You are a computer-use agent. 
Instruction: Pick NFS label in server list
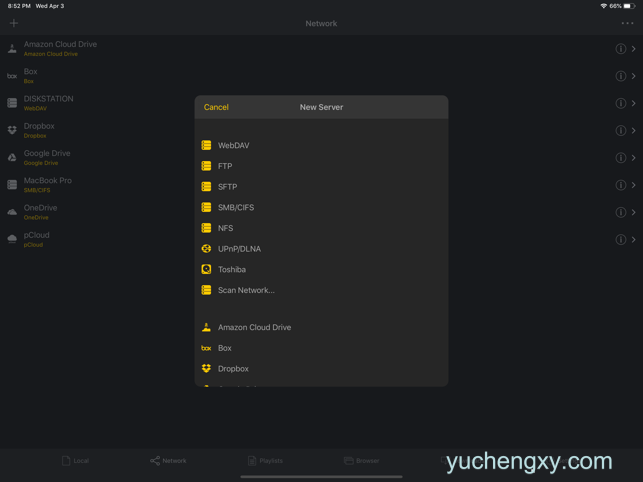coord(225,228)
